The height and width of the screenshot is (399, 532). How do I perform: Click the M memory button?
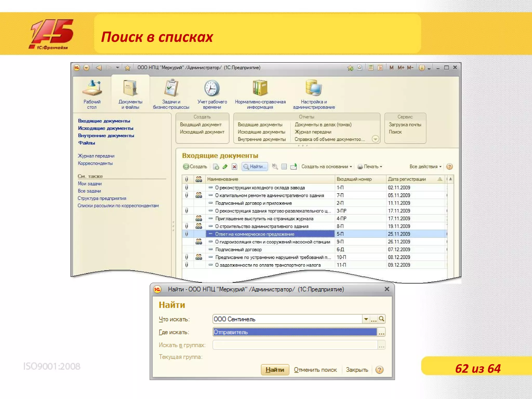point(391,68)
